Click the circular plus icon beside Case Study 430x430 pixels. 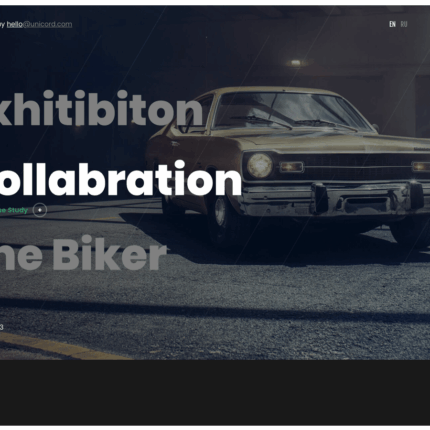click(x=40, y=210)
